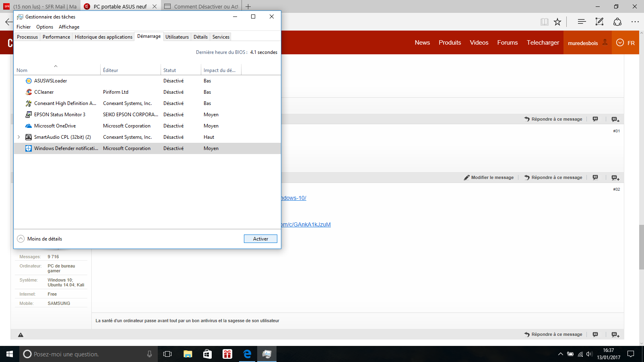Sort by Éditeur column header
644x362 pixels.
(x=130, y=70)
